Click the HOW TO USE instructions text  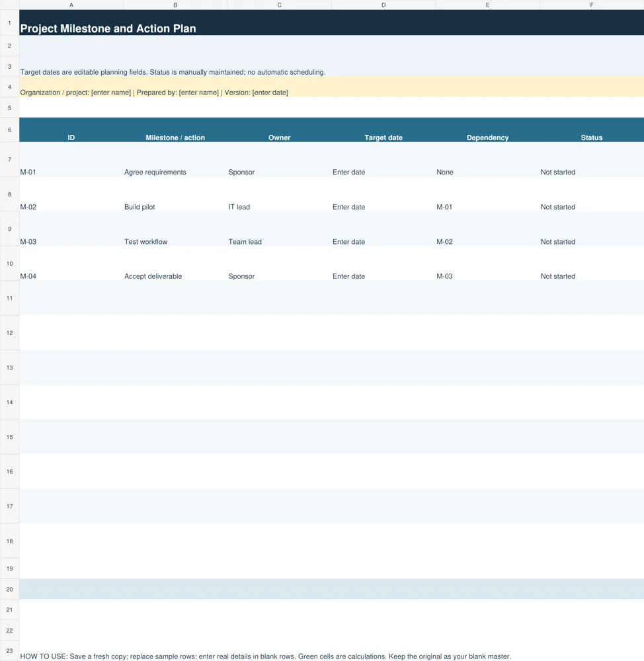click(265, 656)
